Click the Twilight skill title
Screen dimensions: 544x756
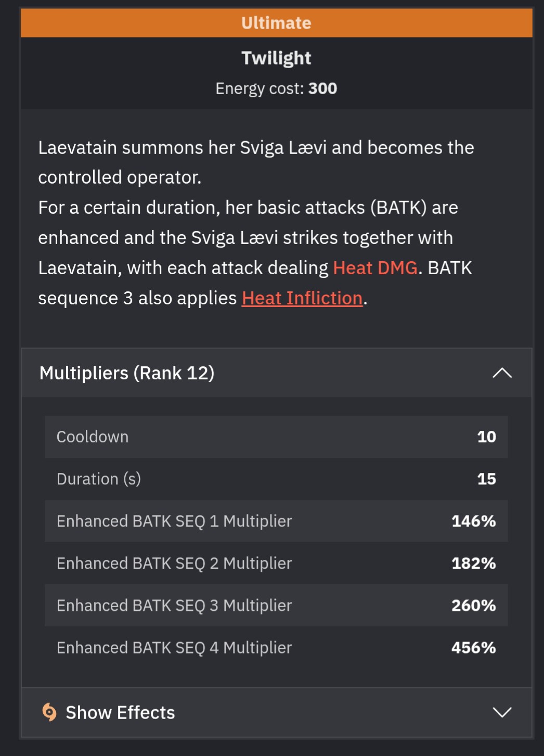point(276,58)
